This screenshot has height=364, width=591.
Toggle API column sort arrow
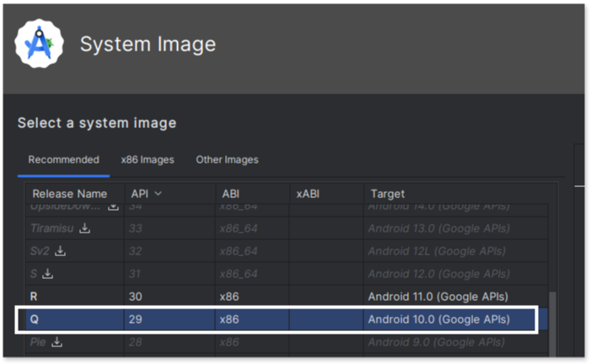[x=158, y=194]
